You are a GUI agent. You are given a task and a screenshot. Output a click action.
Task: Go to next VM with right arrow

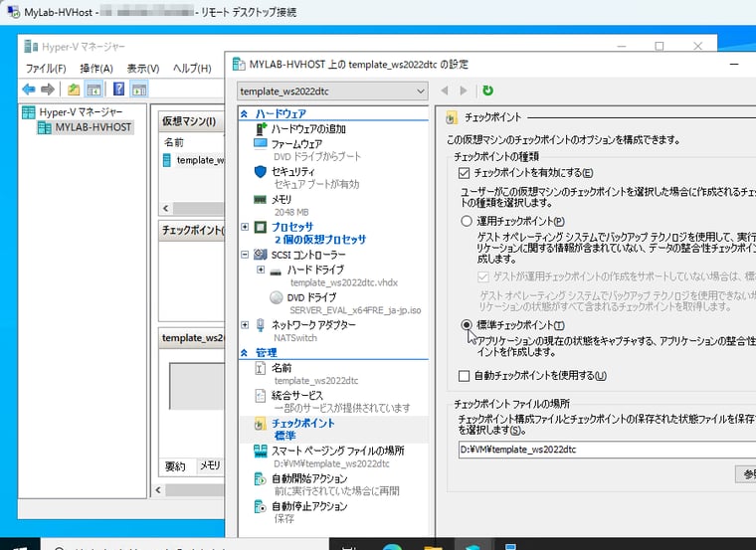click(464, 91)
